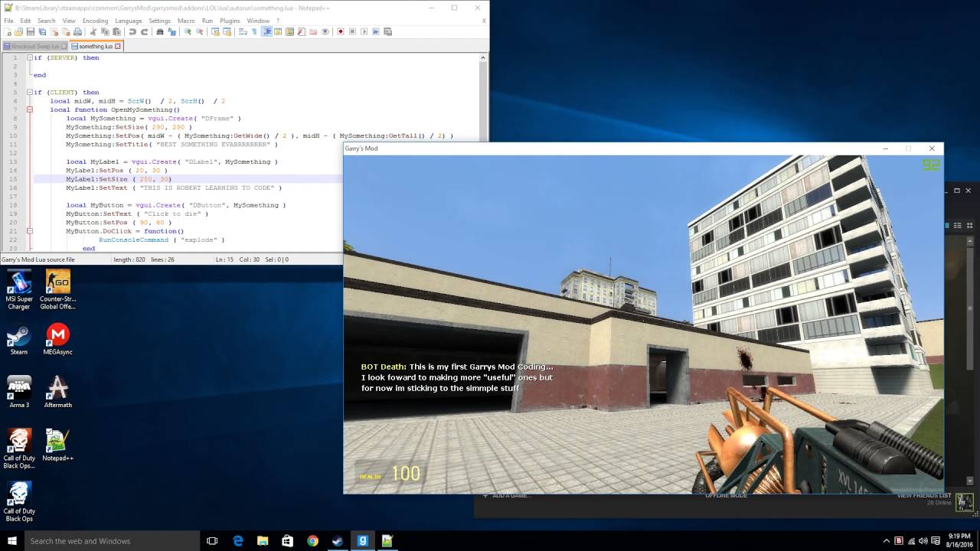Open Task View from the taskbar

point(212,540)
